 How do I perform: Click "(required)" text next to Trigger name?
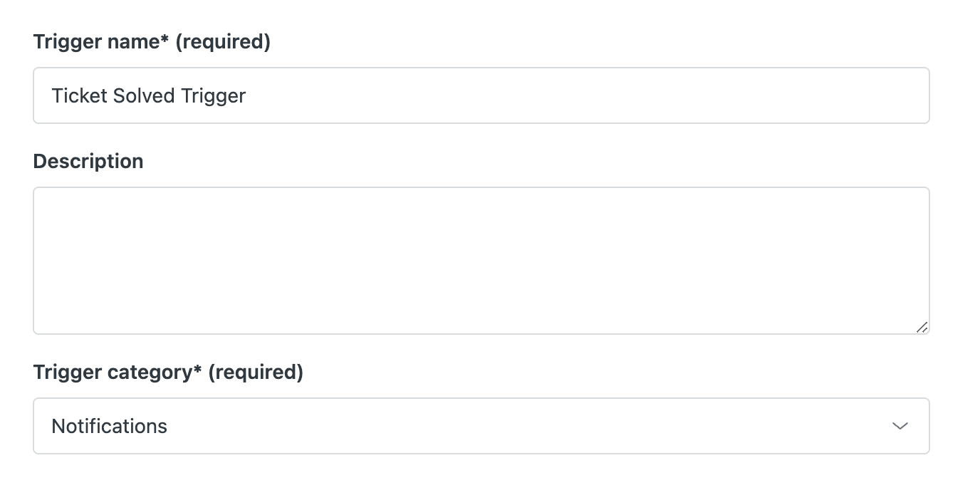click(222, 42)
